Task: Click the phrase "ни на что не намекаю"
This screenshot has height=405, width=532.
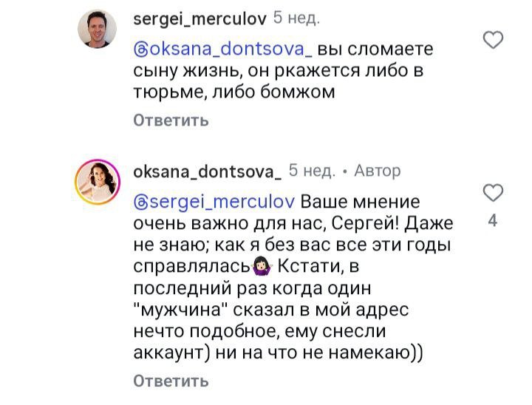Action: pyautogui.click(x=323, y=353)
